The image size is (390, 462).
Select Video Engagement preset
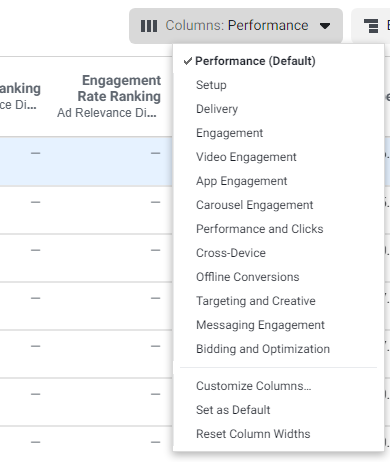coord(246,157)
